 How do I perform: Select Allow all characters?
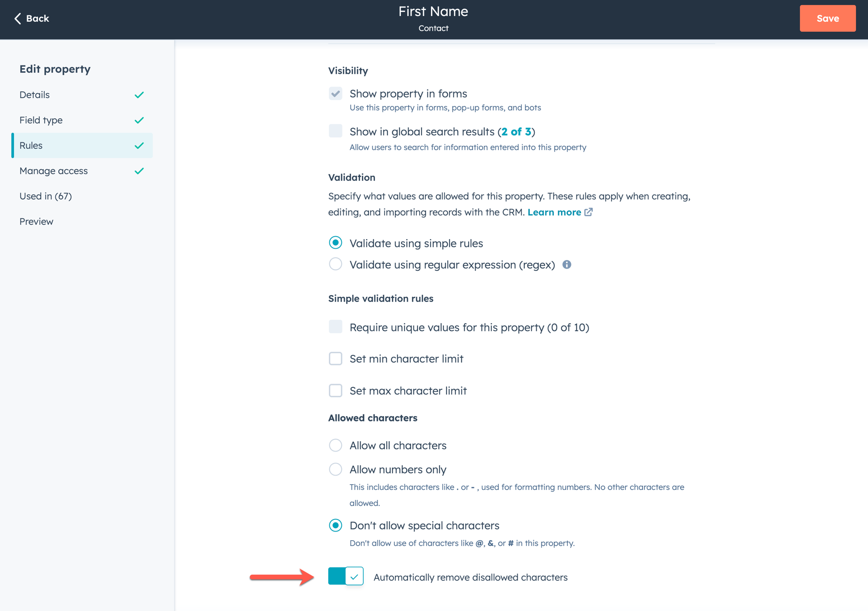tap(335, 445)
